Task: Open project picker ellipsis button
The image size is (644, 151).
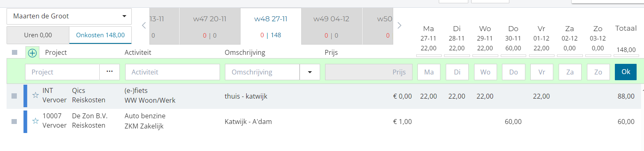Action: (x=110, y=72)
